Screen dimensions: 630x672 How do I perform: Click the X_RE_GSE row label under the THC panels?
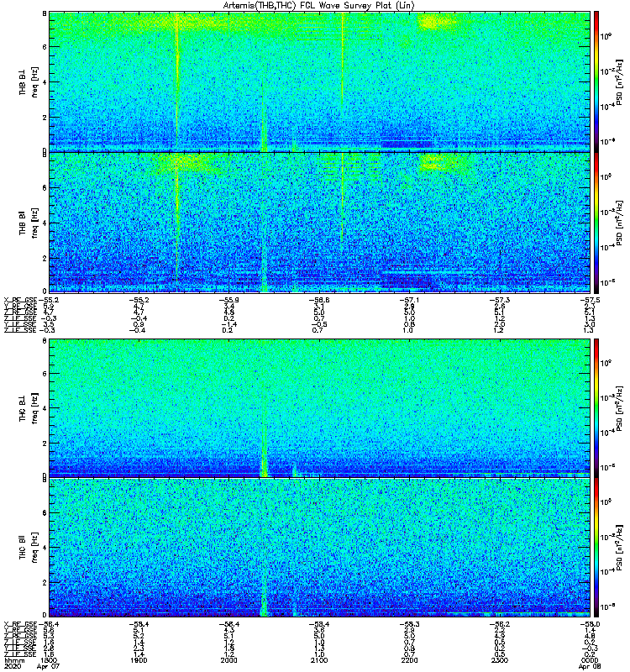[20, 624]
